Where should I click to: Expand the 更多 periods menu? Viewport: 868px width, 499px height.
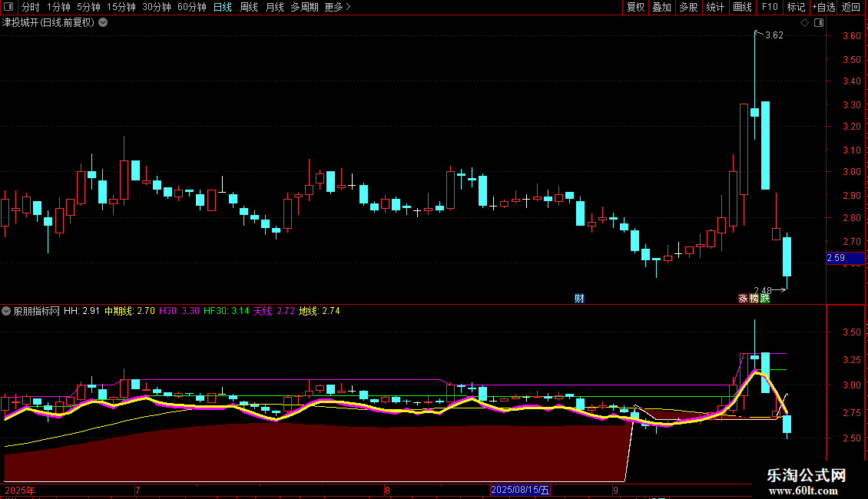click(337, 7)
